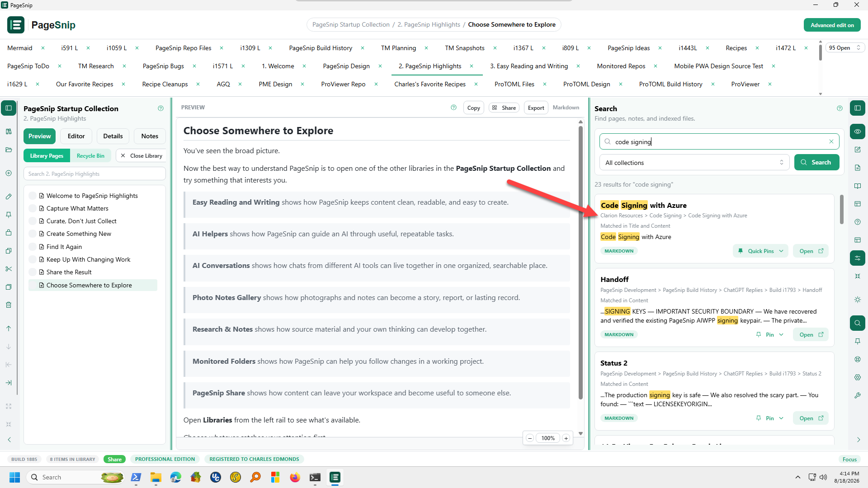Add a new page with the plus circle icon

[x=9, y=173]
